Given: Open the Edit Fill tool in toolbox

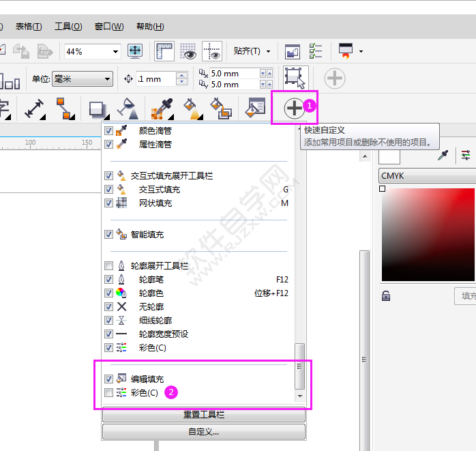Looking at the screenshot, I should [x=255, y=108].
